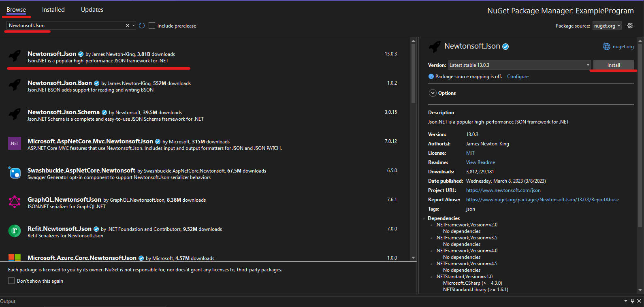Open the Configure source mapping link

click(x=518, y=77)
